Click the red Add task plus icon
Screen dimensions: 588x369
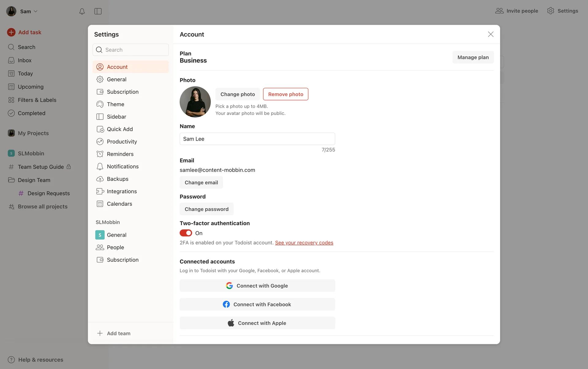click(11, 32)
